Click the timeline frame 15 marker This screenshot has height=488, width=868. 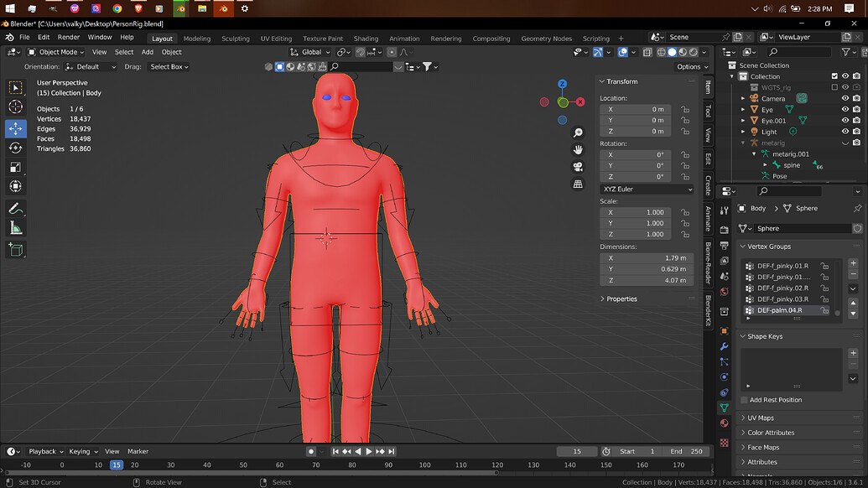click(117, 465)
